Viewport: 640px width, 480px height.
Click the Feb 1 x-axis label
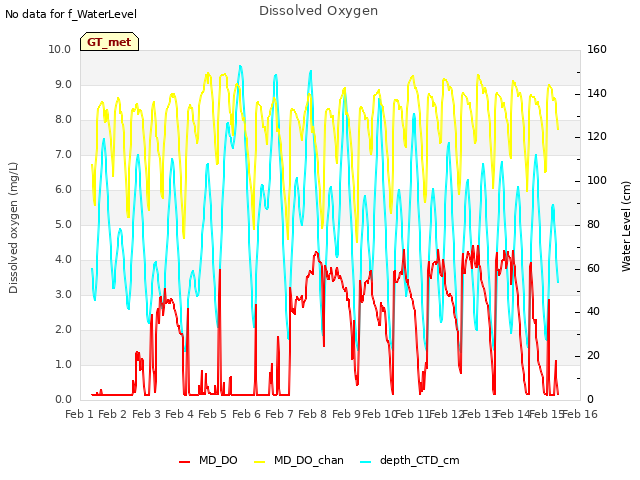tap(80, 414)
